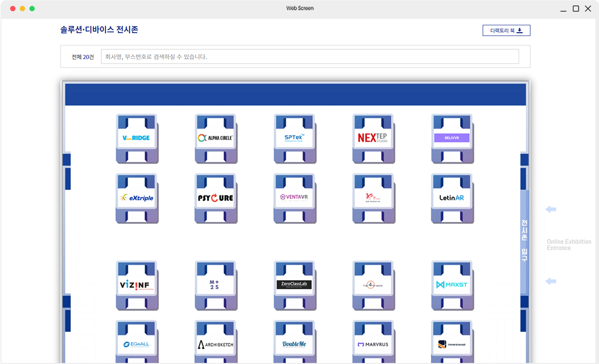
Task: Open the EQ4ALL booth
Action: tap(136, 345)
